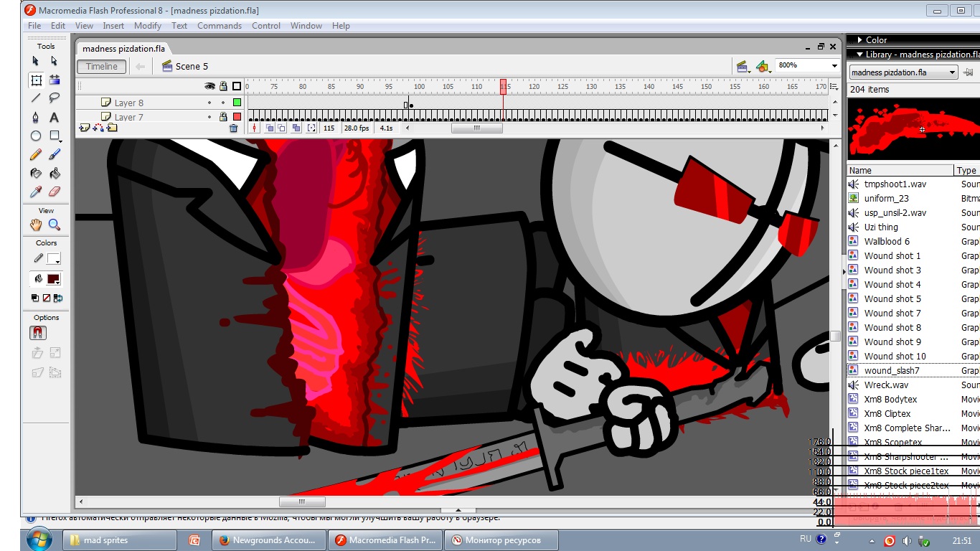Select the Oval tool
This screenshot has height=551, width=980.
point(36,136)
